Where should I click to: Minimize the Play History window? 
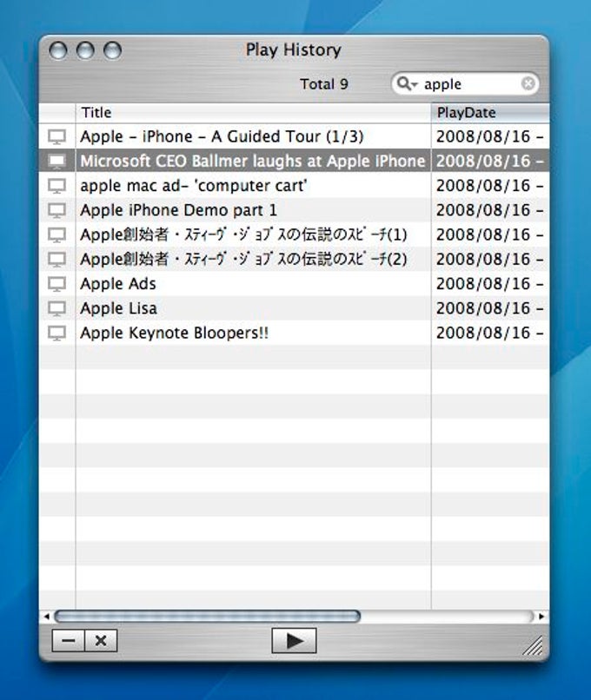tap(85, 50)
